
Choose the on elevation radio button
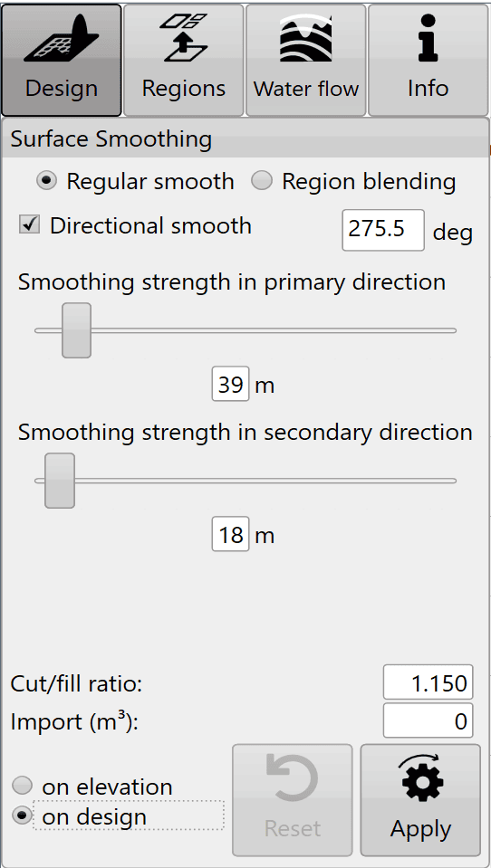(x=23, y=786)
